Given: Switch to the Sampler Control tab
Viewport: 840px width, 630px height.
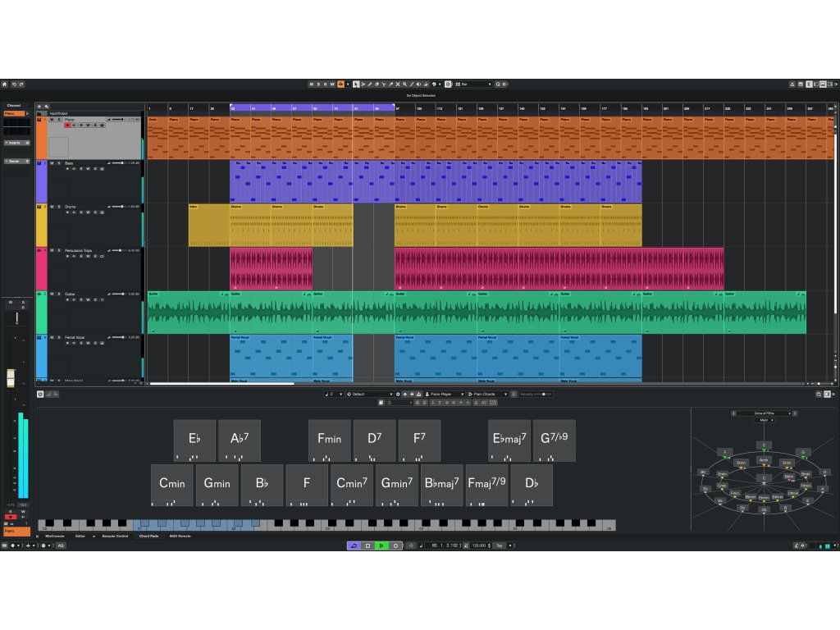Looking at the screenshot, I should (x=114, y=536).
